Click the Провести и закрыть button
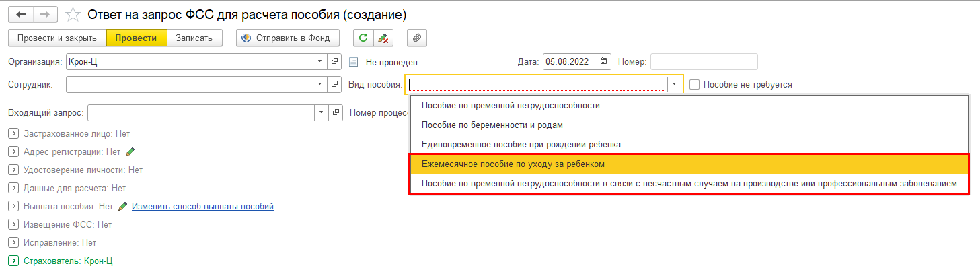 pos(57,38)
